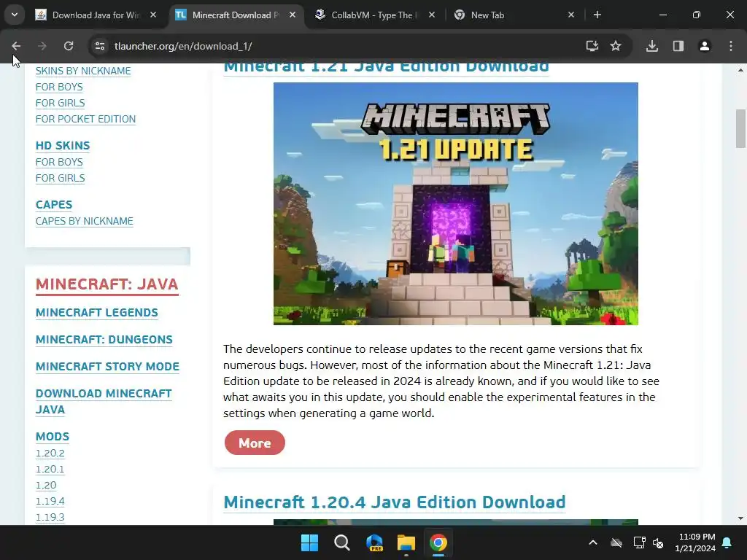Reload the current page

pyautogui.click(x=69, y=46)
